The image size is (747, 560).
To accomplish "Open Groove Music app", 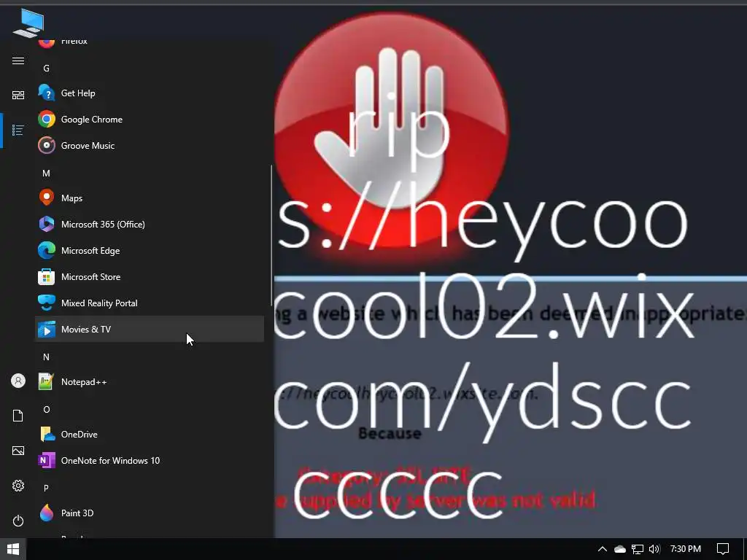I will (149, 146).
